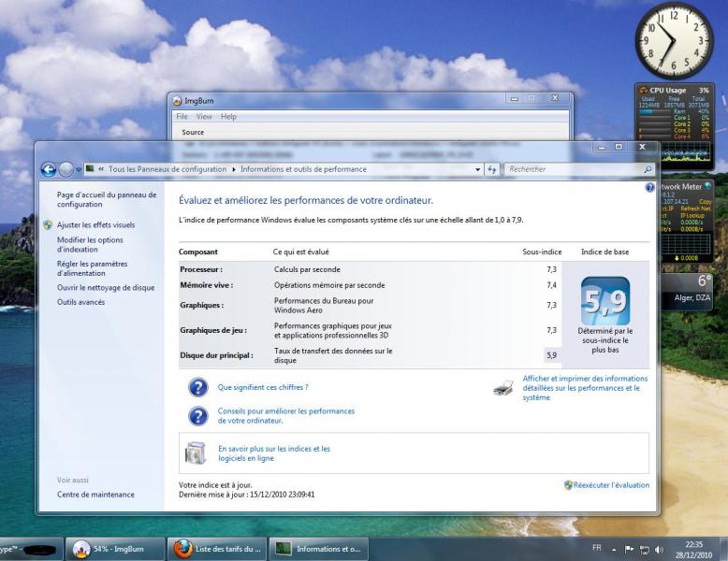The width and height of the screenshot is (728, 561).
Task: Open the View menu in ImgBurn
Action: point(204,117)
